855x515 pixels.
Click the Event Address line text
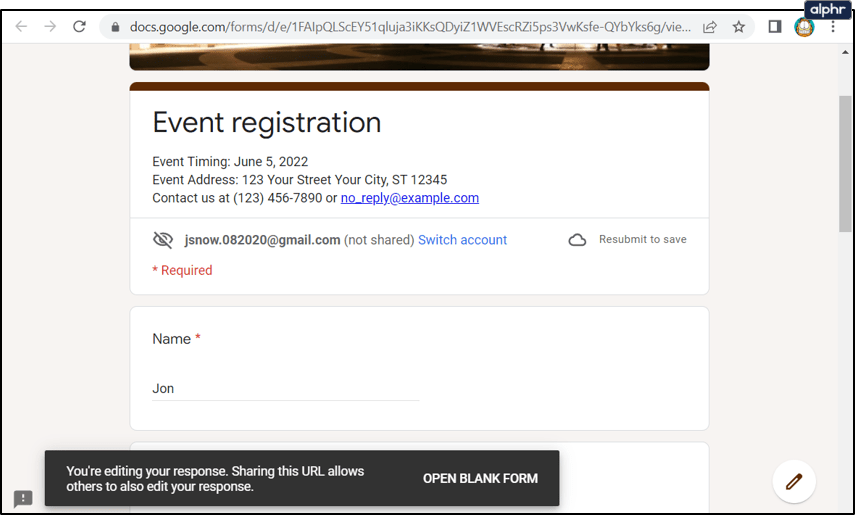(x=299, y=180)
